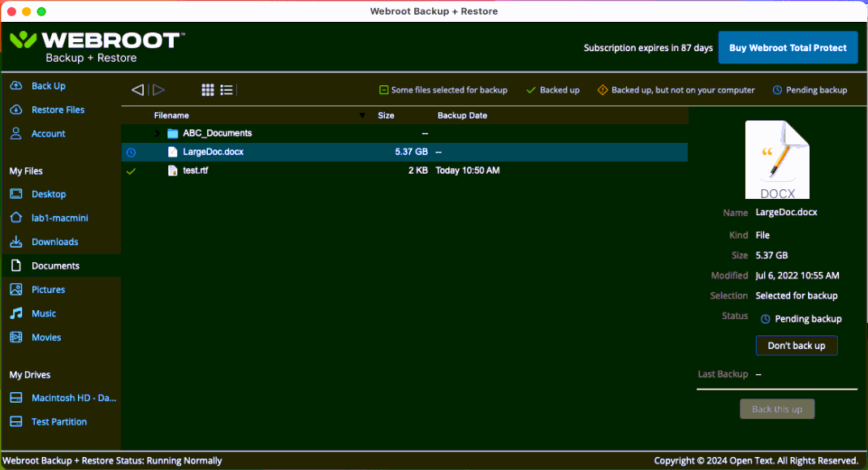Click the test.rtf file icon
Viewport: 868px width, 470px height.
click(173, 170)
